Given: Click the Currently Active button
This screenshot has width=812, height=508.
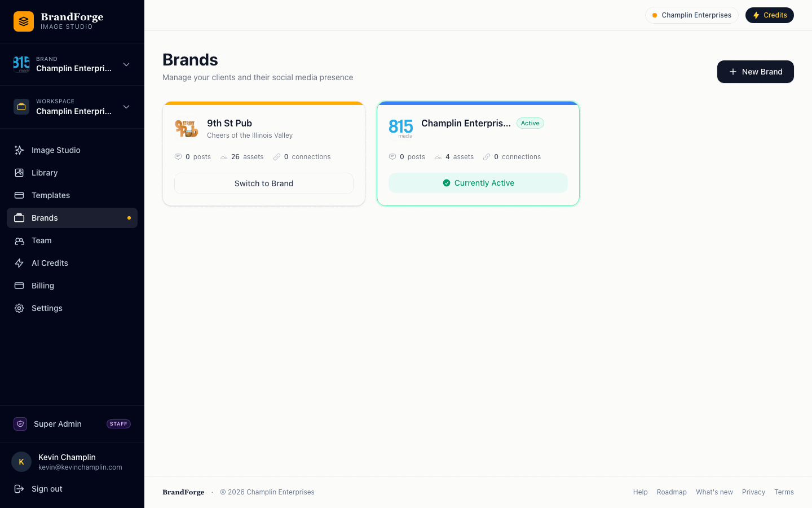Looking at the screenshot, I should coord(478,183).
